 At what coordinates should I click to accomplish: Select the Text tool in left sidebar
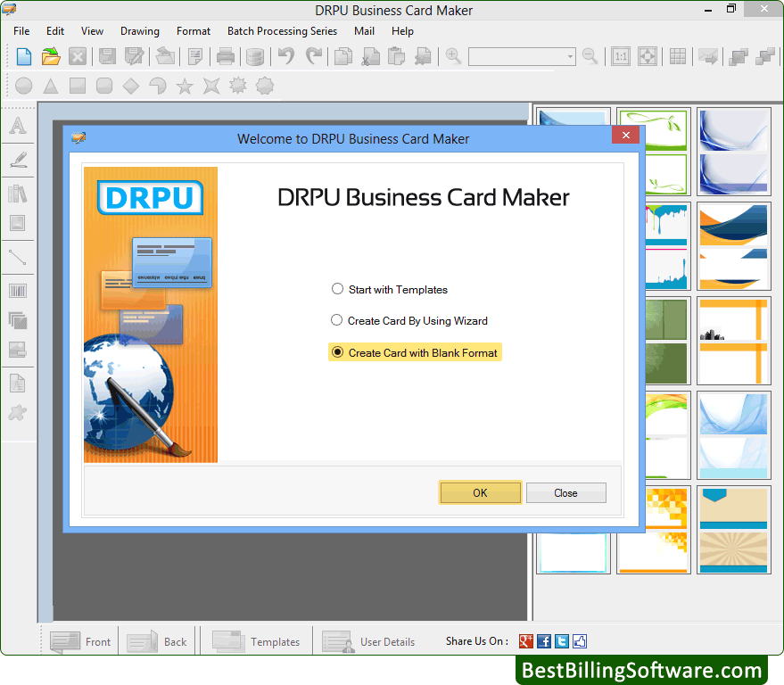pos(18,126)
